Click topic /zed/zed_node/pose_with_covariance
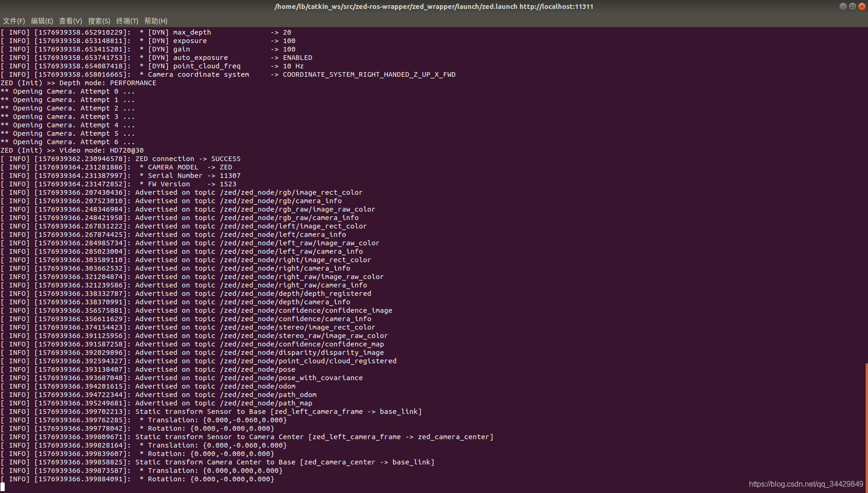Viewport: 868px width, 493px height. click(291, 378)
